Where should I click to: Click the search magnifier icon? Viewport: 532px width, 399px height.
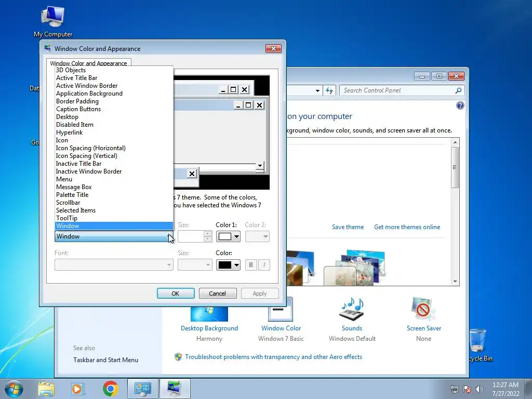(458, 90)
